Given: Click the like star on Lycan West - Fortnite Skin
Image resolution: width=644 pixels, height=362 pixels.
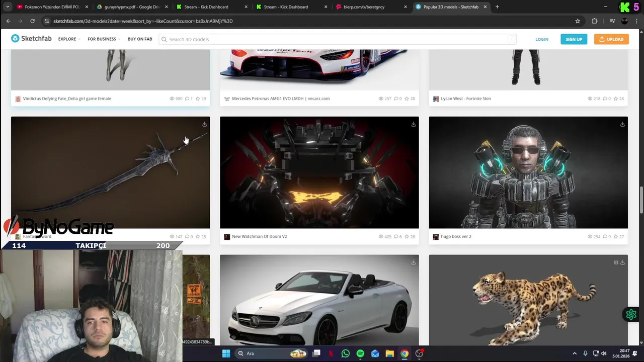Looking at the screenshot, I should click(x=616, y=99).
